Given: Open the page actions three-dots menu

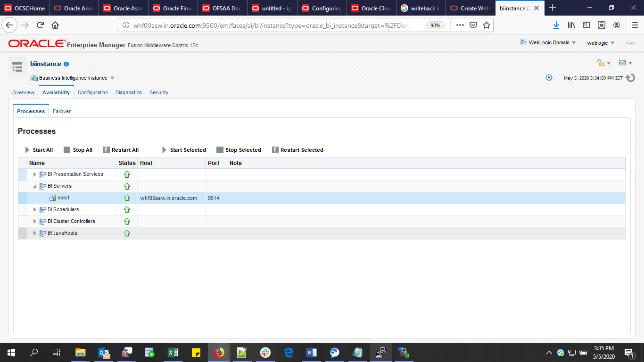Looking at the screenshot, I should point(460,25).
